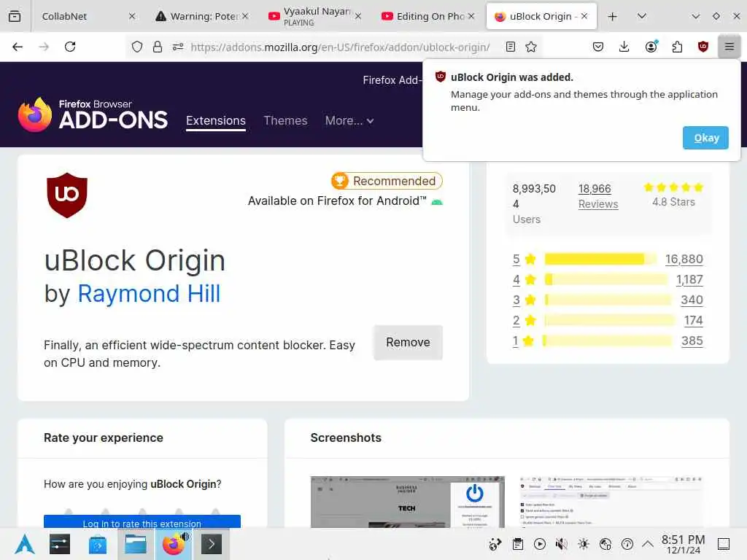Click the 1,187 four-star count
747x560 pixels.
(689, 279)
